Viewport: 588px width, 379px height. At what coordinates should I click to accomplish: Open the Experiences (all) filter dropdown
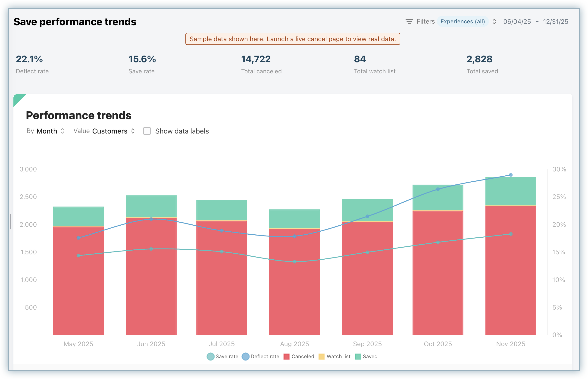pyautogui.click(x=463, y=22)
